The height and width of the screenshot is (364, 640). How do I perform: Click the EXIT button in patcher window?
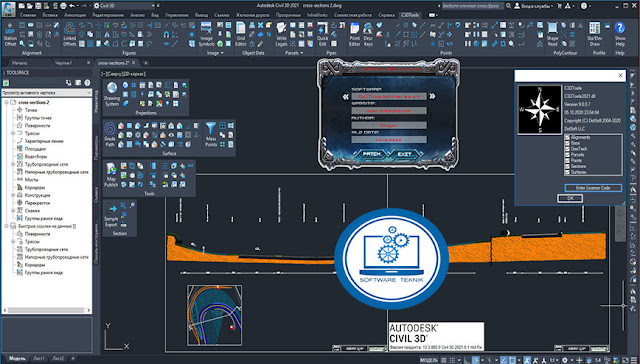pyautogui.click(x=404, y=154)
